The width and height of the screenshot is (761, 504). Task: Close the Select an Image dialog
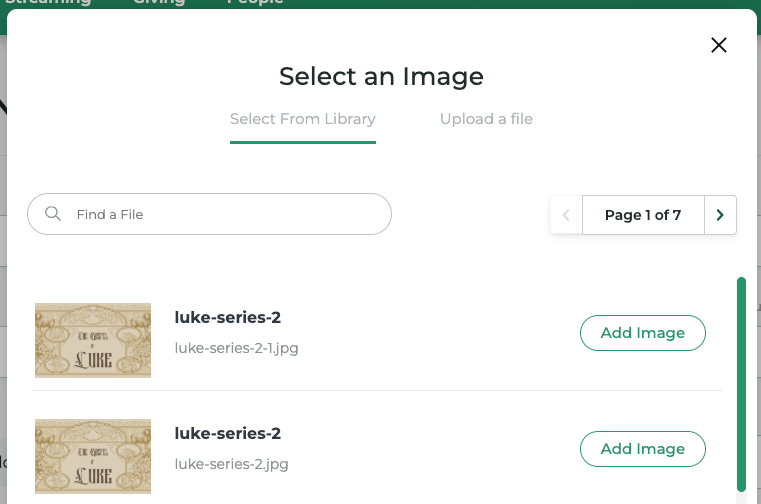(718, 44)
